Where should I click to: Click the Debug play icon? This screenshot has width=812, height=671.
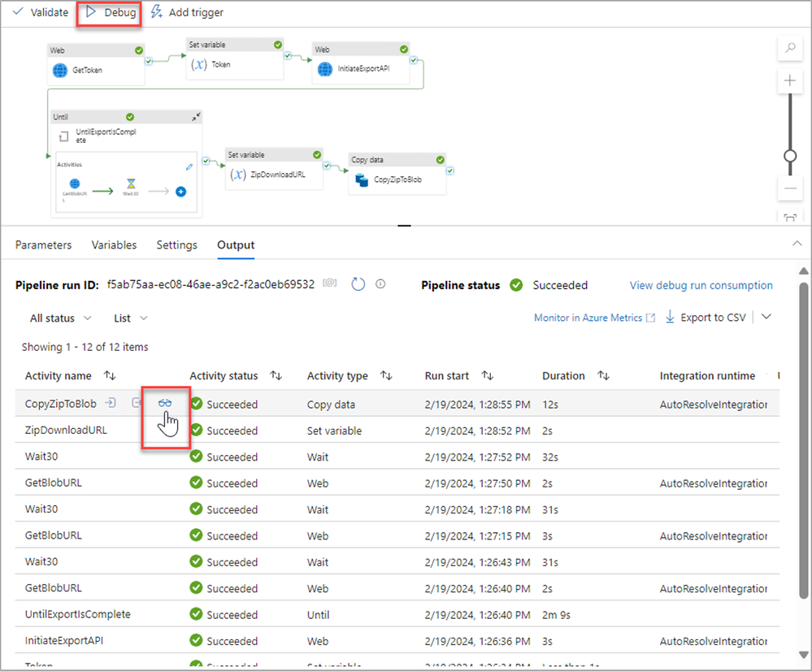pyautogui.click(x=90, y=12)
